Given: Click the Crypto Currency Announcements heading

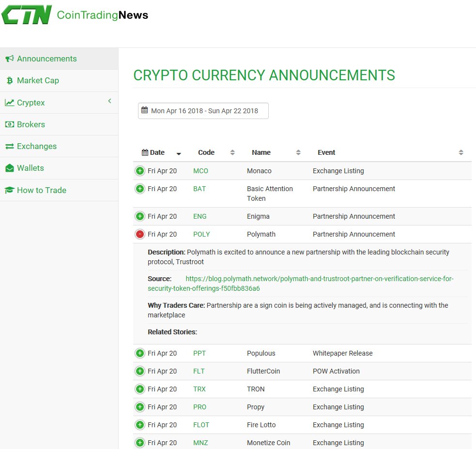Looking at the screenshot, I should (264, 75).
